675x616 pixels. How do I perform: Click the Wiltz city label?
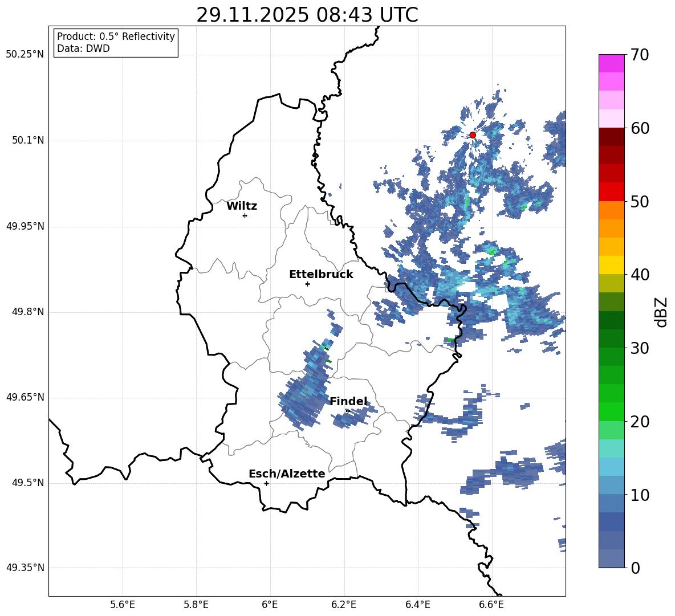point(242,206)
